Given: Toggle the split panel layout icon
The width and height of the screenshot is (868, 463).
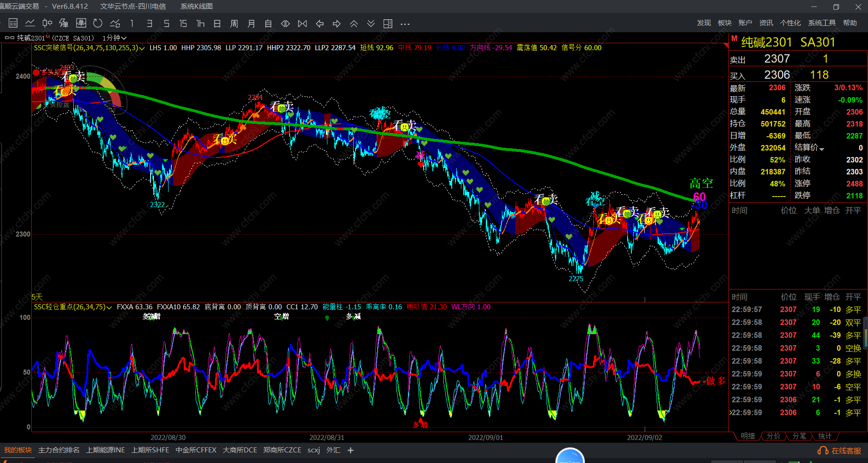Looking at the screenshot, I should 388,23.
